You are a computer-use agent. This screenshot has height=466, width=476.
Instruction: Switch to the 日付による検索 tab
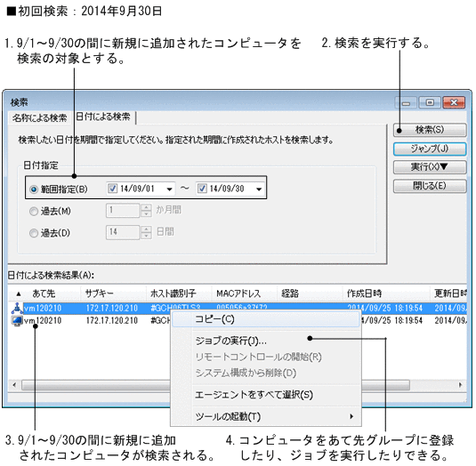pyautogui.click(x=103, y=116)
